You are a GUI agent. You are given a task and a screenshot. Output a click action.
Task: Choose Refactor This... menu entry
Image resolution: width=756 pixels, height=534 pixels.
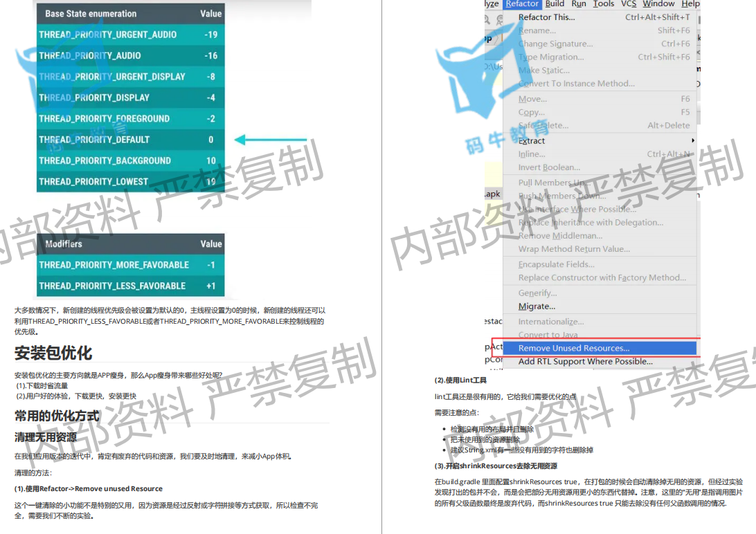(x=600, y=17)
